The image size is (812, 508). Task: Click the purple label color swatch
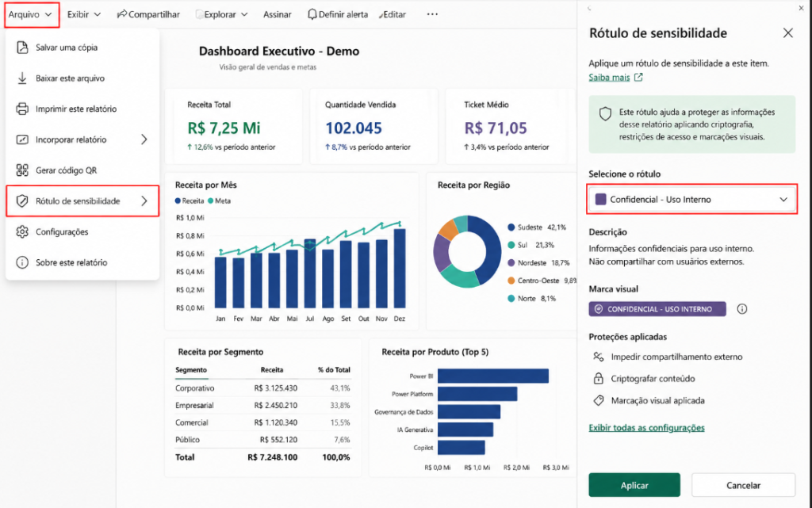(x=600, y=199)
